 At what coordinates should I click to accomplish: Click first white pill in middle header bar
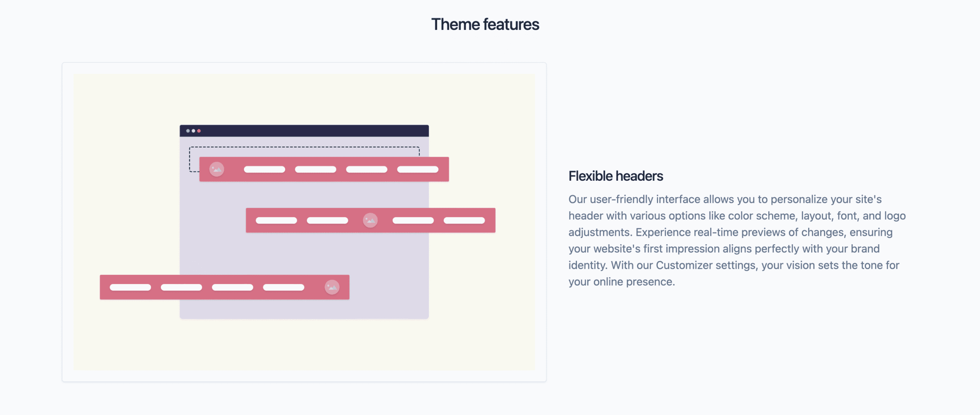tap(276, 221)
